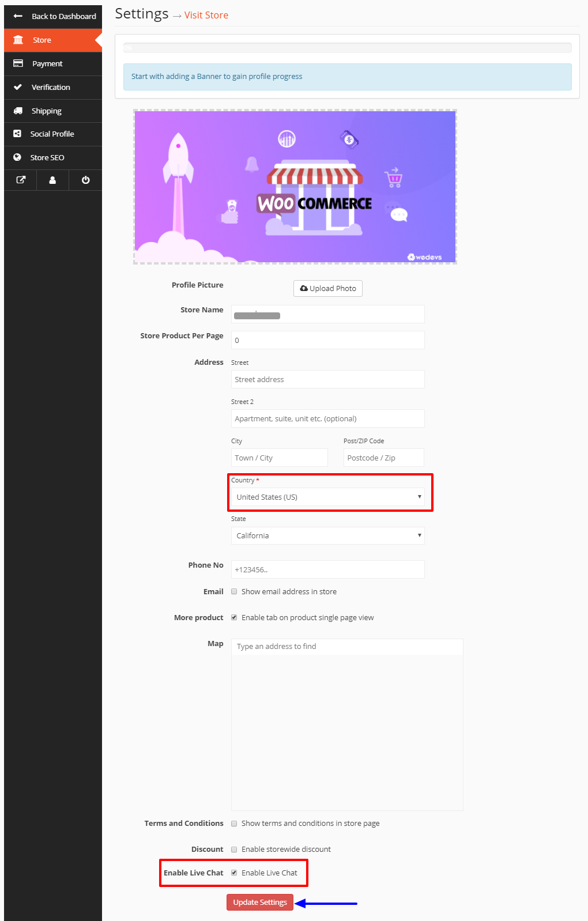Click the Phone No input field
The image size is (588, 921).
click(x=328, y=569)
